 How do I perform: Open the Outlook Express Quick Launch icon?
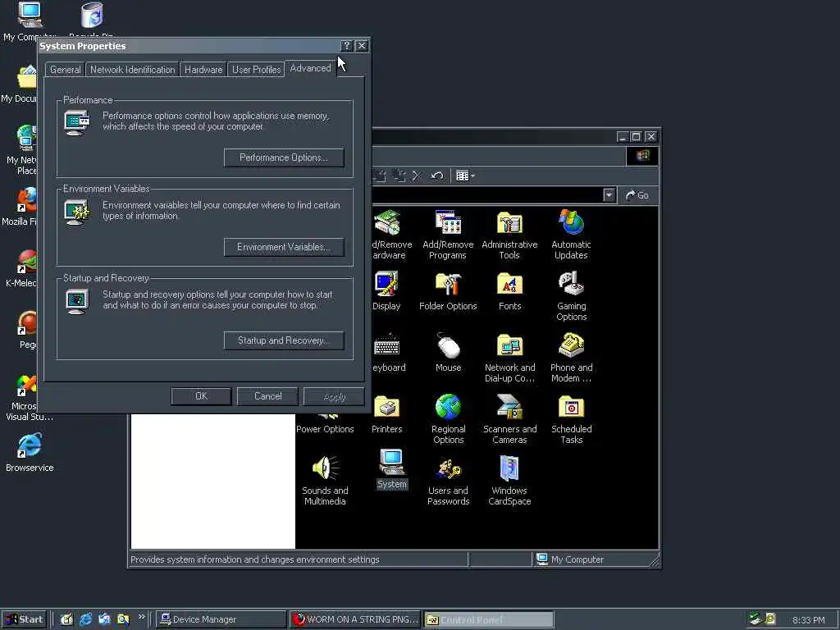(x=104, y=619)
